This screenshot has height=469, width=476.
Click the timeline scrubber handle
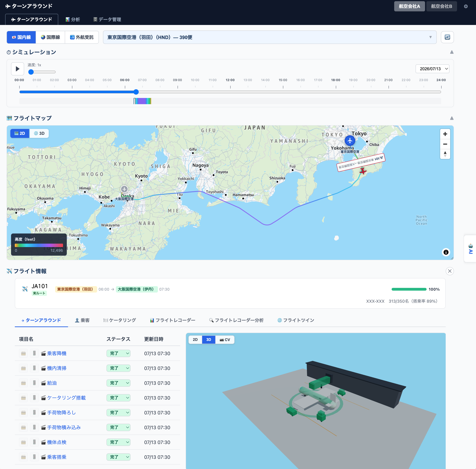(136, 92)
